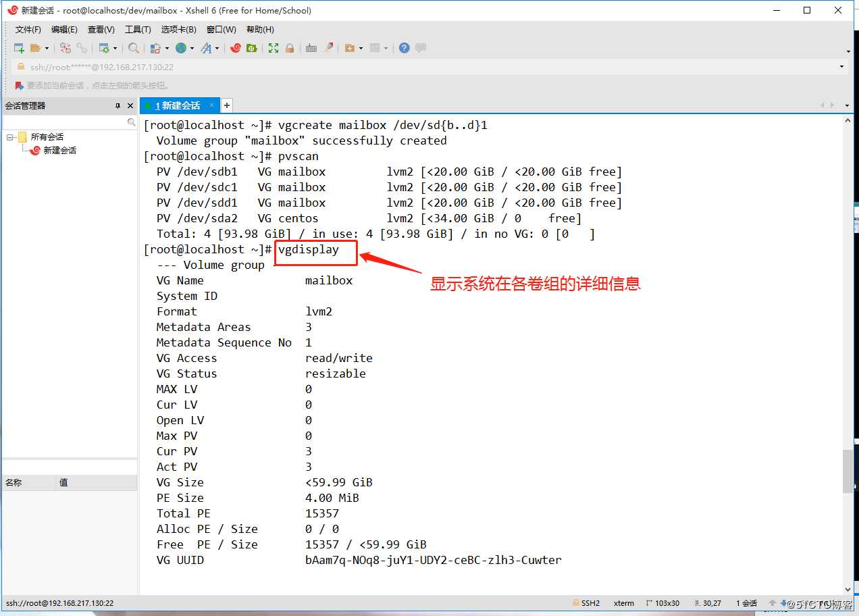Select the highlight pen icon on the toolbar
Image resolution: width=859 pixels, height=616 pixels.
coord(328,48)
